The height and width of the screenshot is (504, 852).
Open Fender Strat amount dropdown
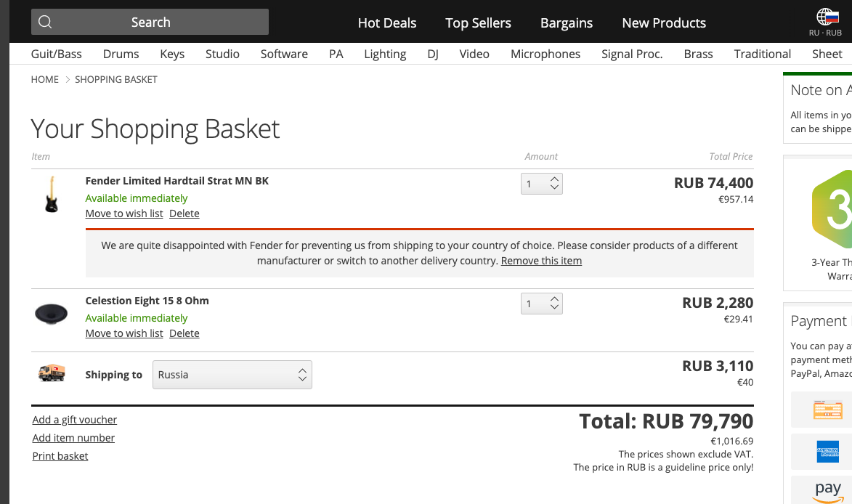(541, 184)
